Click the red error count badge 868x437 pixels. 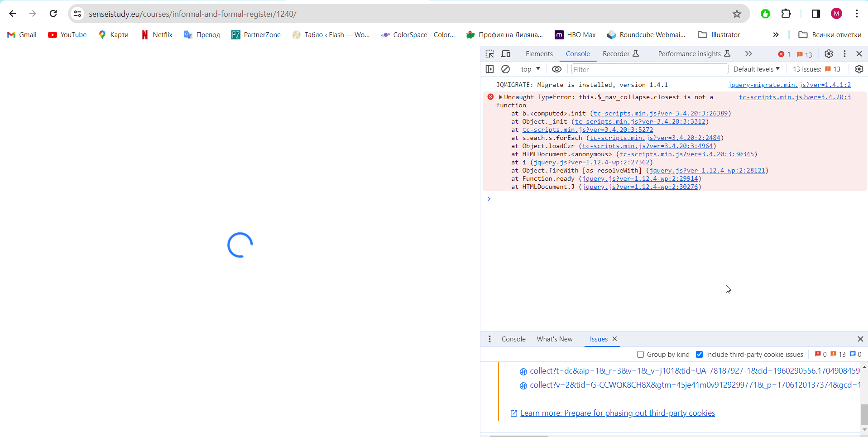pyautogui.click(x=784, y=54)
